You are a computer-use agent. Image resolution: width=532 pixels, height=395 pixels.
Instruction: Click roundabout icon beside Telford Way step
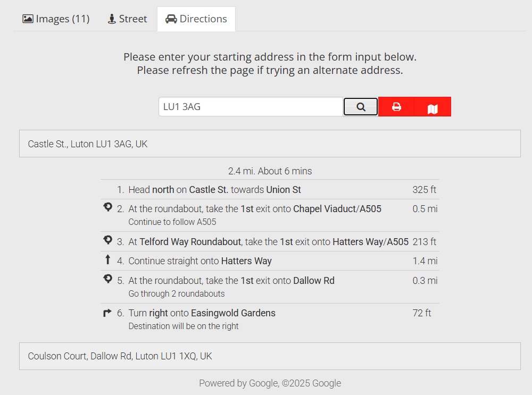107,241
